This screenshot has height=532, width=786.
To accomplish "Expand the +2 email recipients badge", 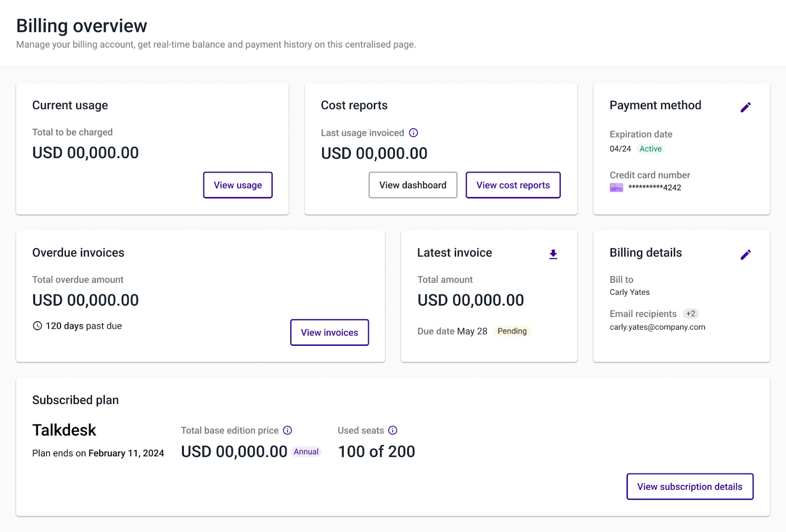I will [x=691, y=314].
